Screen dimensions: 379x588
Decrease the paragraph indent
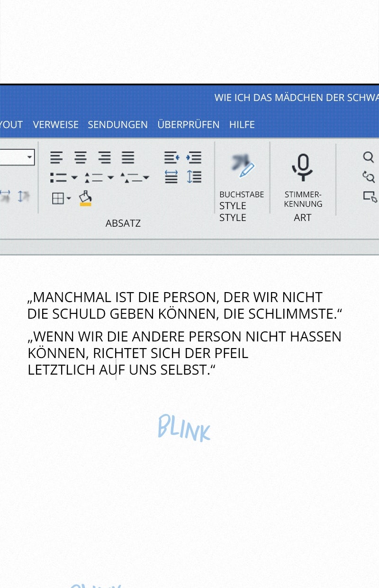tap(171, 157)
